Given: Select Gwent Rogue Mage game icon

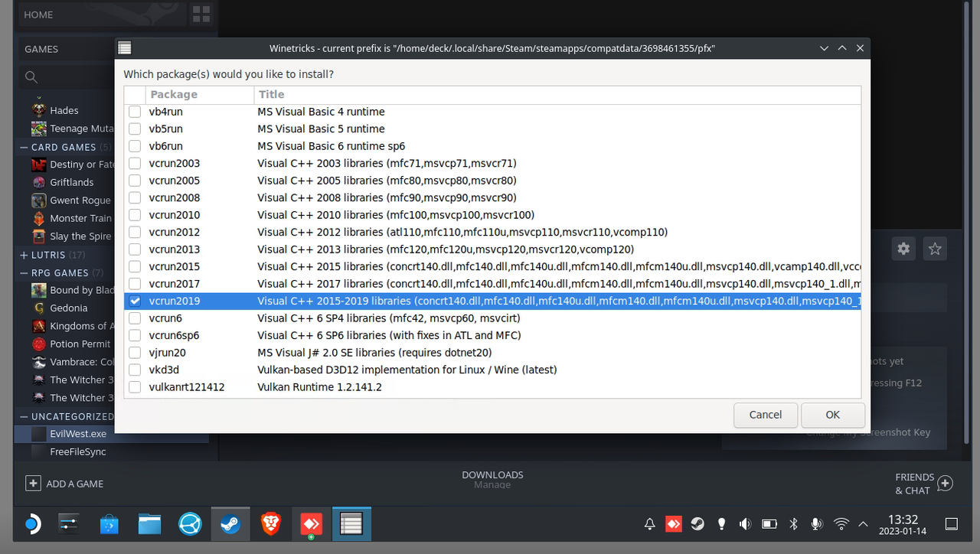Looking at the screenshot, I should point(38,200).
